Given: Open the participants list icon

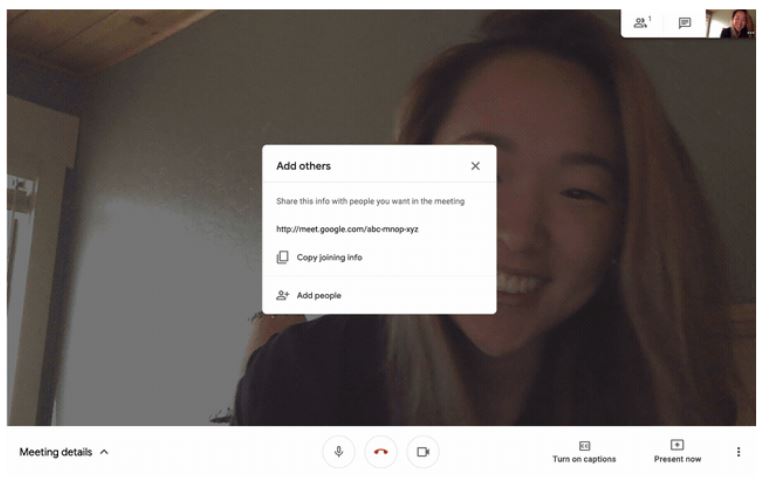Looking at the screenshot, I should (x=641, y=23).
